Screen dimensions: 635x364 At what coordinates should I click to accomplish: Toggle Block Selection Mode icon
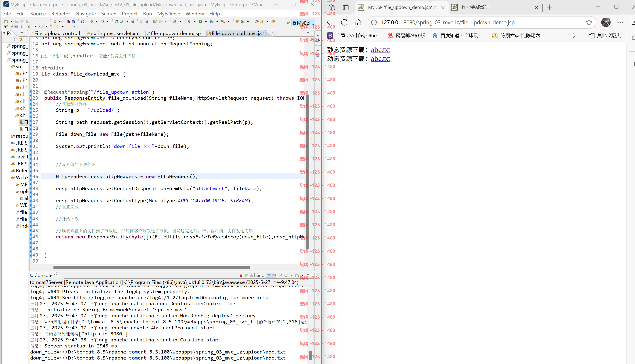[16, 26]
